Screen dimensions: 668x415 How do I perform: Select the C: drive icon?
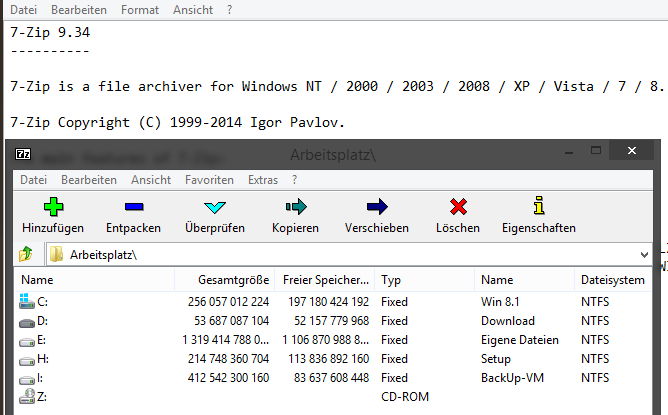27,301
